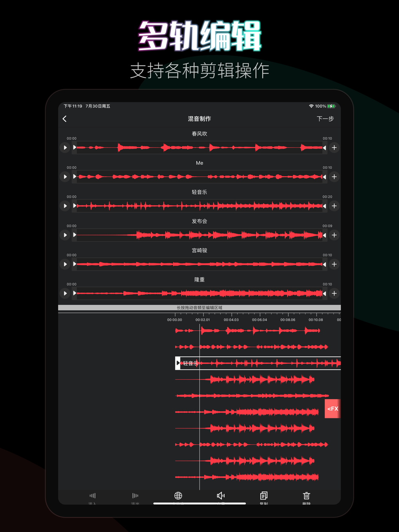Click the 发布会 track title
This screenshot has height=532, width=399.
(x=199, y=221)
